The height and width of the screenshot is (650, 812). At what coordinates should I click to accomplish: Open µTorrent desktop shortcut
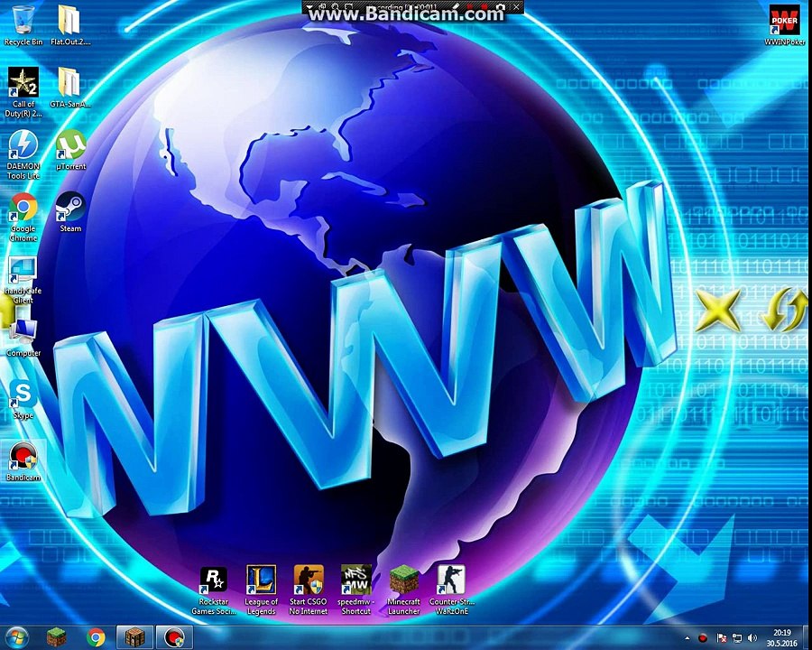pyautogui.click(x=70, y=150)
